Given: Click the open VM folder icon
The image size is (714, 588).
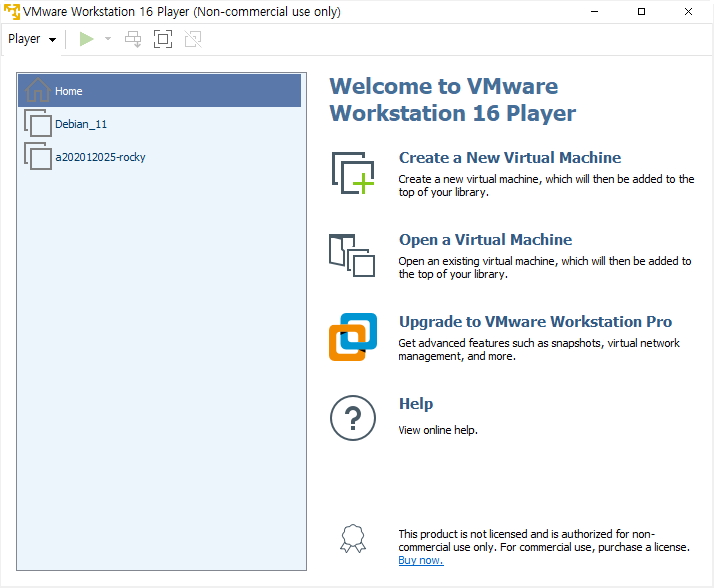Looking at the screenshot, I should point(352,256).
